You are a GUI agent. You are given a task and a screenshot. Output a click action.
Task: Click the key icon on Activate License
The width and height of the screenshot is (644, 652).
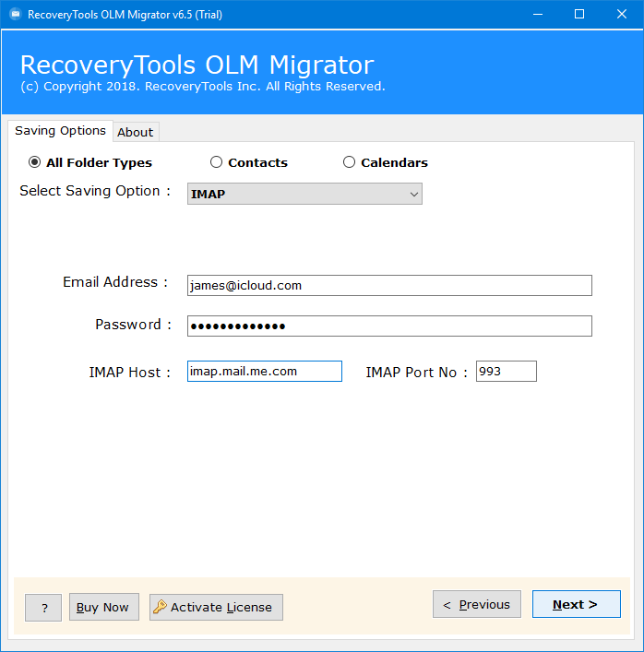[160, 607]
